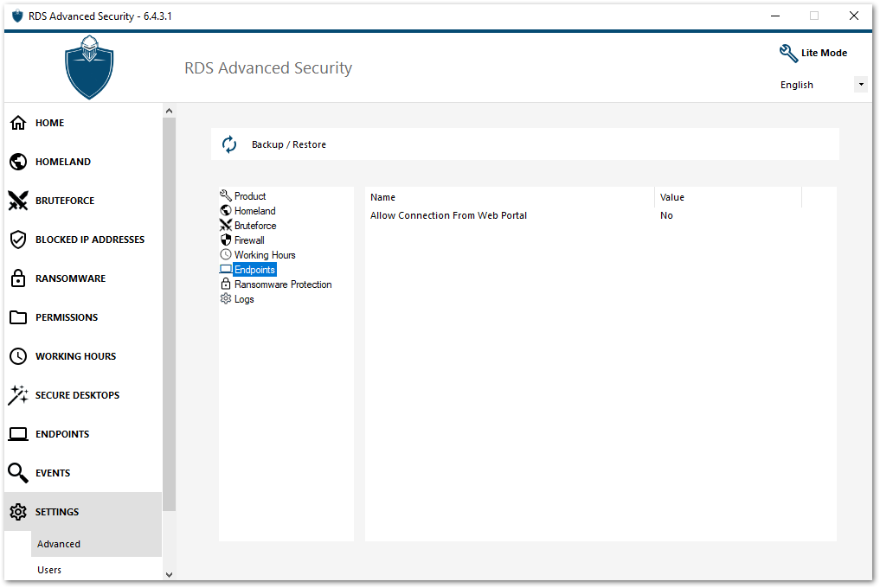
Task: Click the RDS Advanced Security shield logo
Action: tap(89, 67)
